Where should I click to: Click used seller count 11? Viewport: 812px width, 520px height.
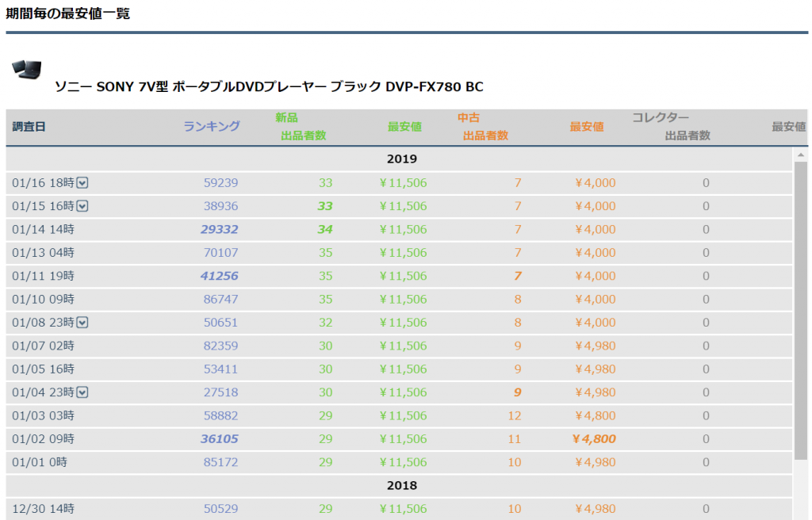[x=515, y=439]
